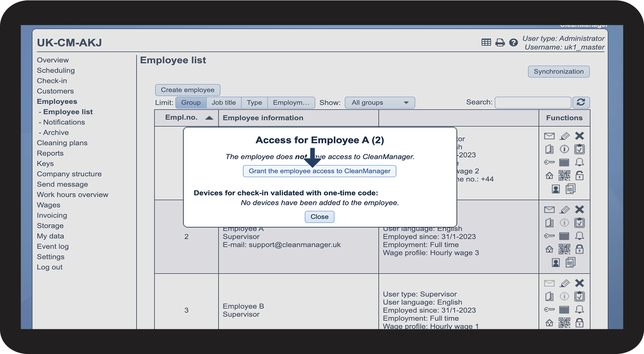This screenshot has width=644, height=354.
Task: Open Storage in the sidebar
Action: pos(50,226)
